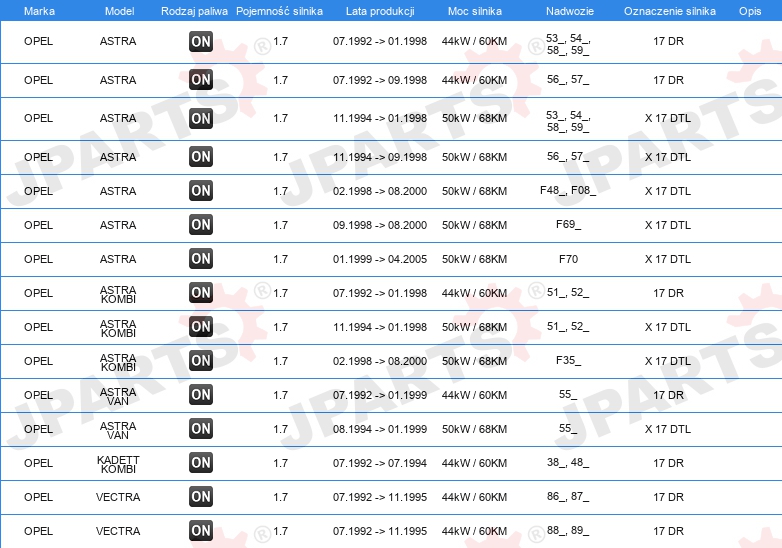The width and height of the screenshot is (782, 548).
Task: Click ON icon for VECTRA 88_, 89_ row
Action: 201,531
